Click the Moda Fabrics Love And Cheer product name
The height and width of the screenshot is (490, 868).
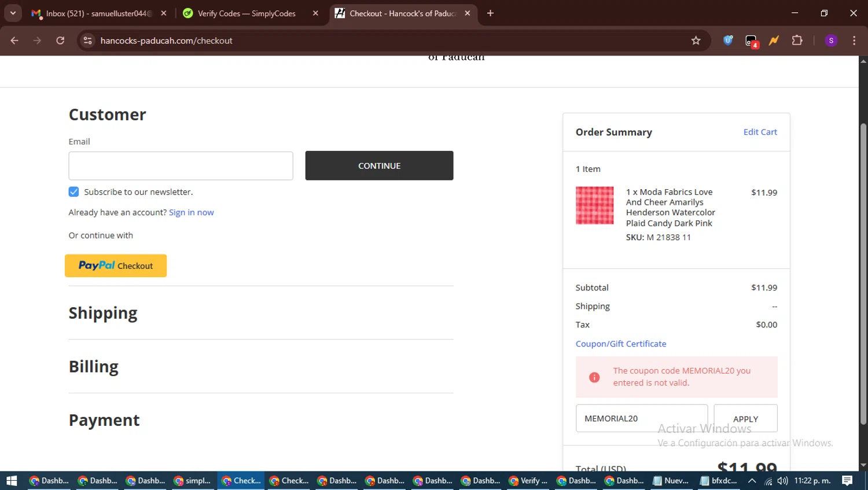[x=671, y=207]
